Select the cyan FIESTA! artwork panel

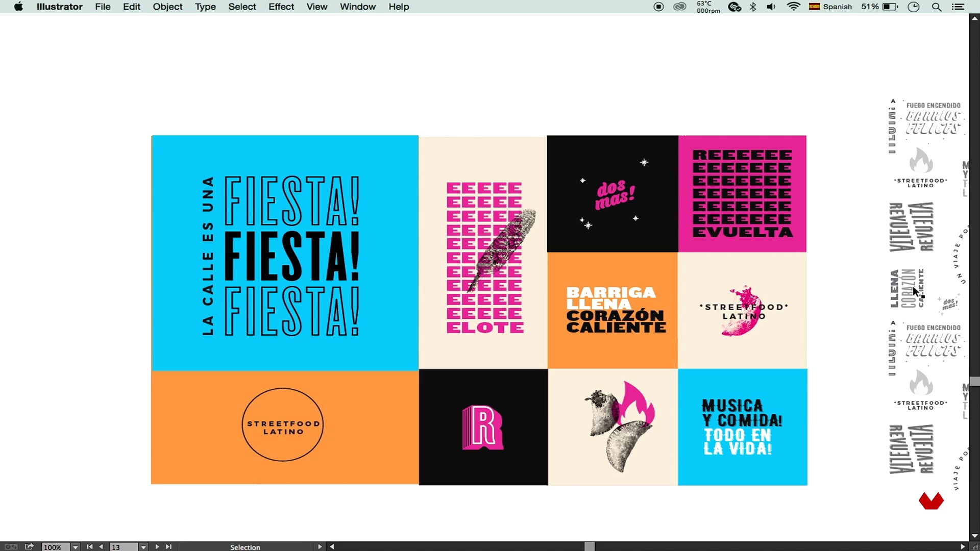(x=285, y=253)
